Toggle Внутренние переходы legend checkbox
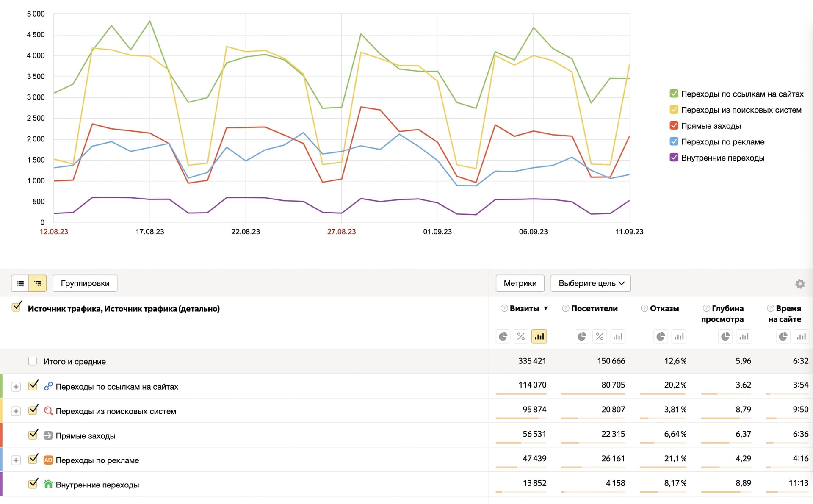The height and width of the screenshot is (504, 813). point(674,158)
